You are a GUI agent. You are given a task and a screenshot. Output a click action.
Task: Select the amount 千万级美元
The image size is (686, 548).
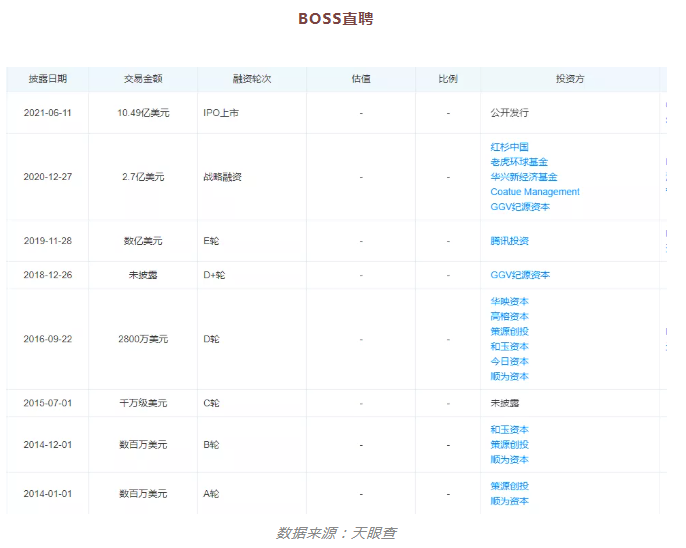(143, 403)
